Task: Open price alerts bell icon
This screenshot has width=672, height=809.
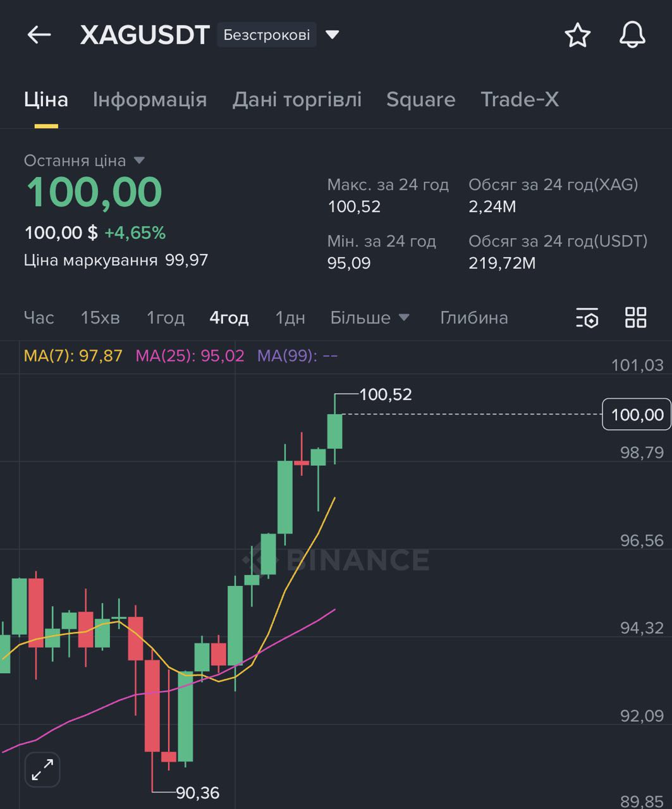Action: [632, 35]
